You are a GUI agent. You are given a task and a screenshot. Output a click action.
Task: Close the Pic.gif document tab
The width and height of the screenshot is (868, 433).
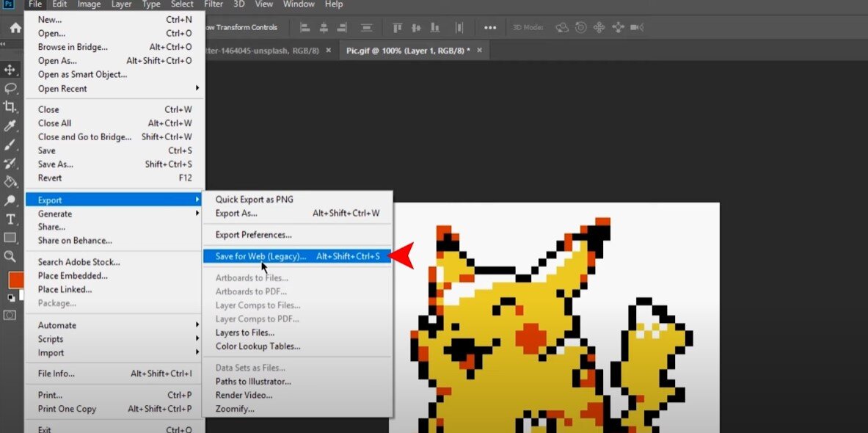(480, 51)
